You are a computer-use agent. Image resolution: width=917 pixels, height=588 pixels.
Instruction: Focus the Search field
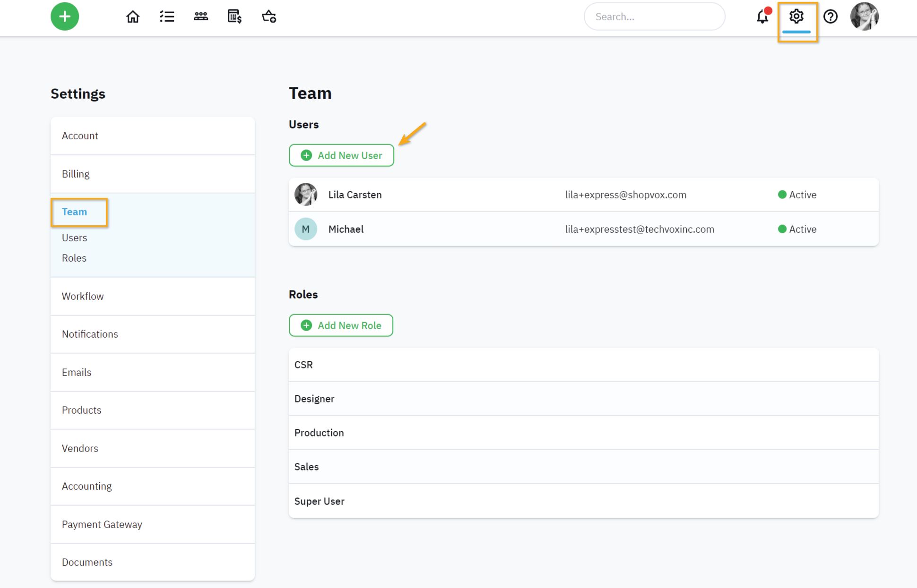655,17
